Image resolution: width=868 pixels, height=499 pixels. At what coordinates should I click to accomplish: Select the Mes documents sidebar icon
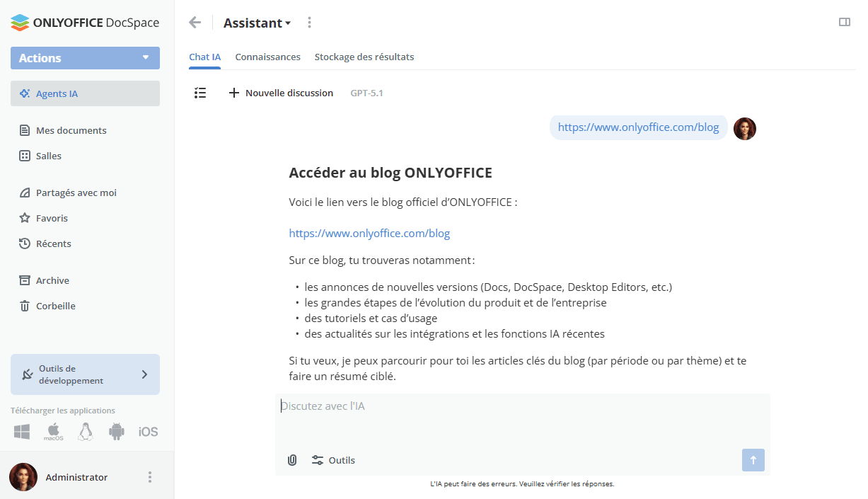click(71, 130)
